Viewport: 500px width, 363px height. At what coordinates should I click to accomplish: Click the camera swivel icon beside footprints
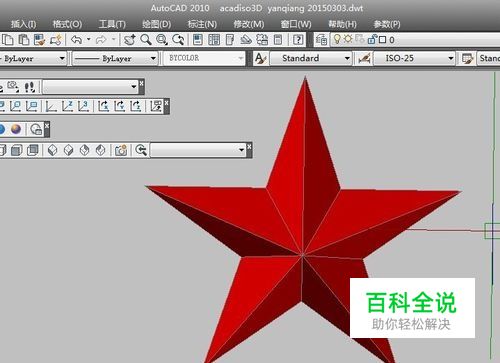pyautogui.click(x=13, y=87)
